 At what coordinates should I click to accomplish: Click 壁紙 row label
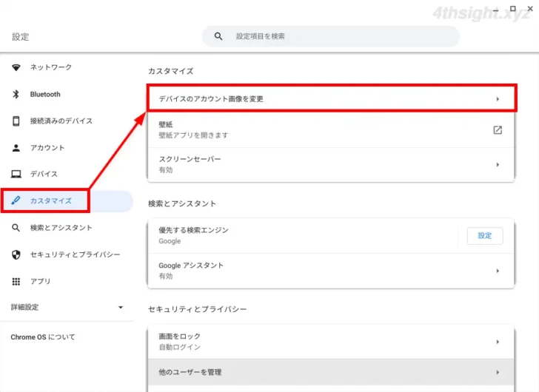pyautogui.click(x=165, y=124)
